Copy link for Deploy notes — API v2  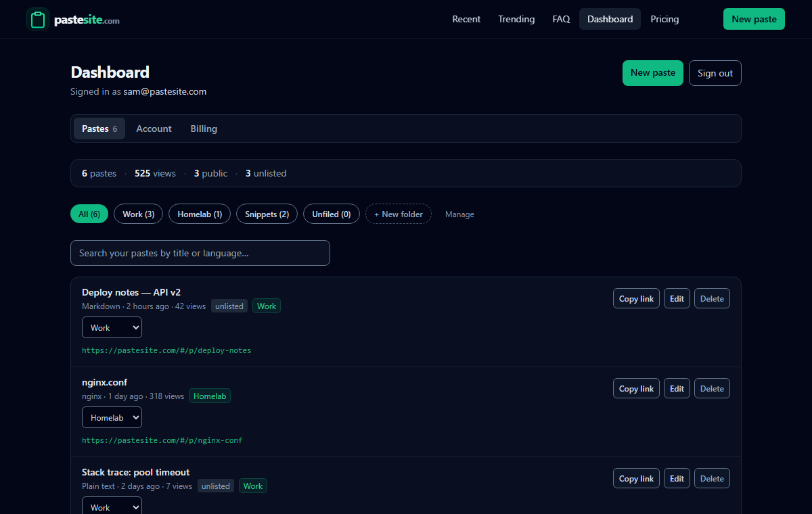click(x=636, y=298)
